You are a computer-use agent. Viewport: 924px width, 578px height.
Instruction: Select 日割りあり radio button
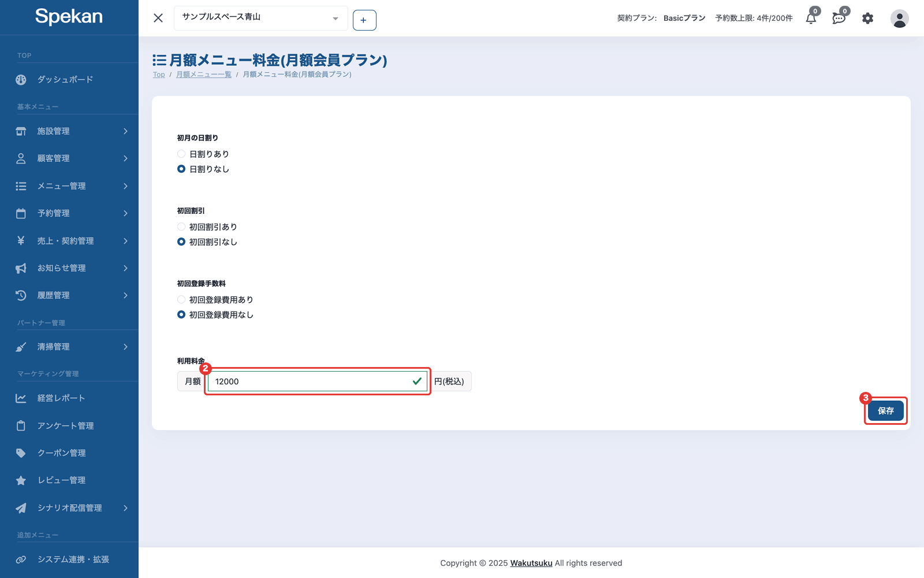pos(181,154)
